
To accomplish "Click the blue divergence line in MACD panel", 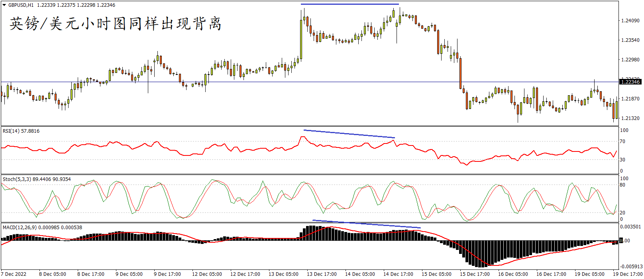I will (x=366, y=224).
